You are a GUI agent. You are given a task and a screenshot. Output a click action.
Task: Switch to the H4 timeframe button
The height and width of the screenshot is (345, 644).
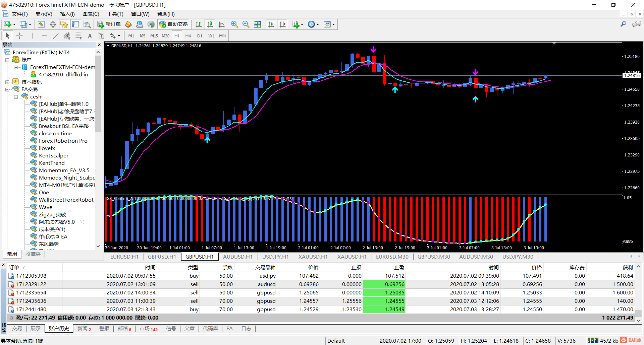(x=188, y=36)
